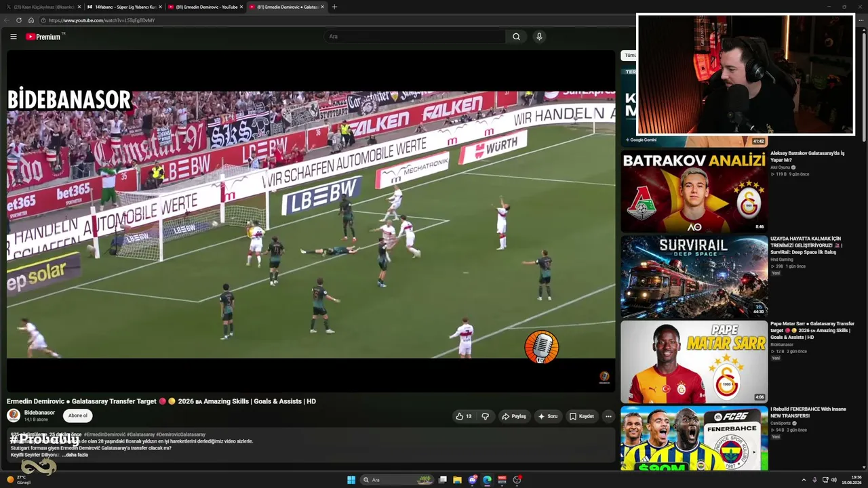
Task: Save video with Kaydet button
Action: click(x=582, y=416)
